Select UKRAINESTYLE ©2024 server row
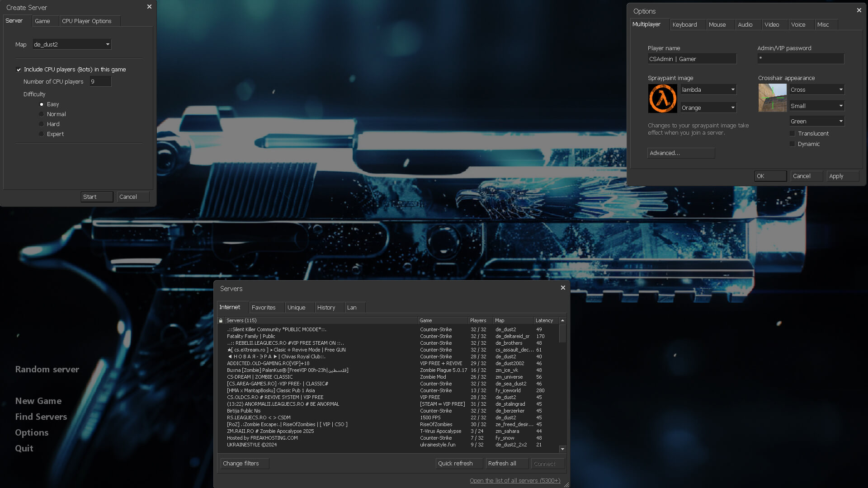The width and height of the screenshot is (868, 488). point(388,445)
